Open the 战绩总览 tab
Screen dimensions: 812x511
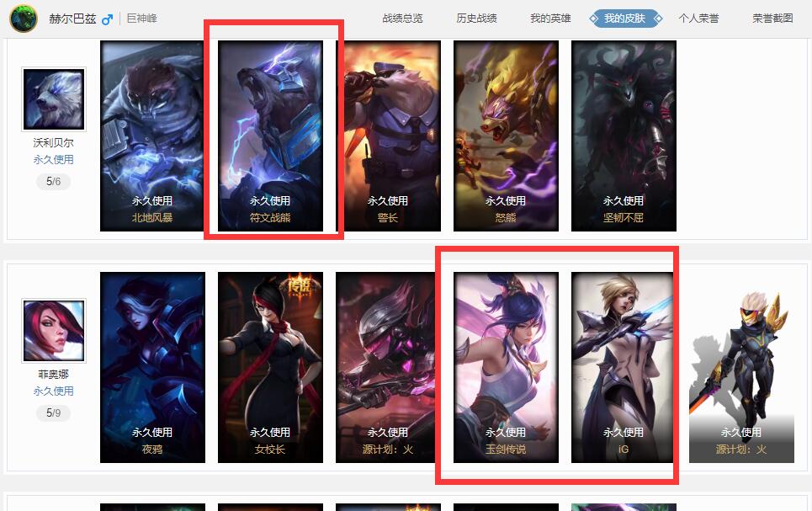coord(402,19)
